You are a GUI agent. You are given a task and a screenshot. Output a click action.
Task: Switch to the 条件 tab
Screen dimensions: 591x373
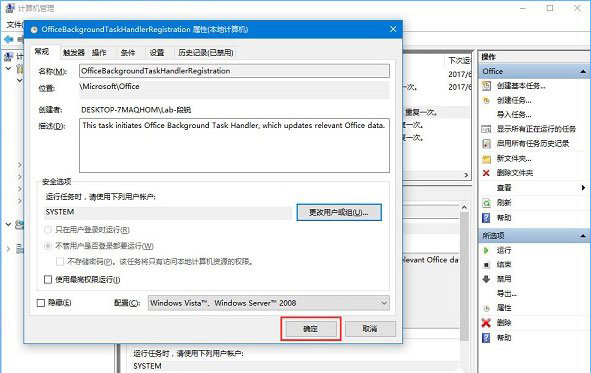coord(128,53)
